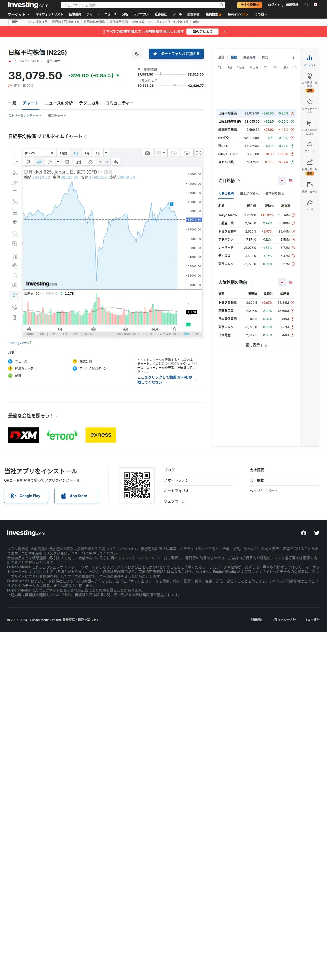Toggle ログスケール on the chart
The height and width of the screenshot is (980, 327).
[168, 334]
